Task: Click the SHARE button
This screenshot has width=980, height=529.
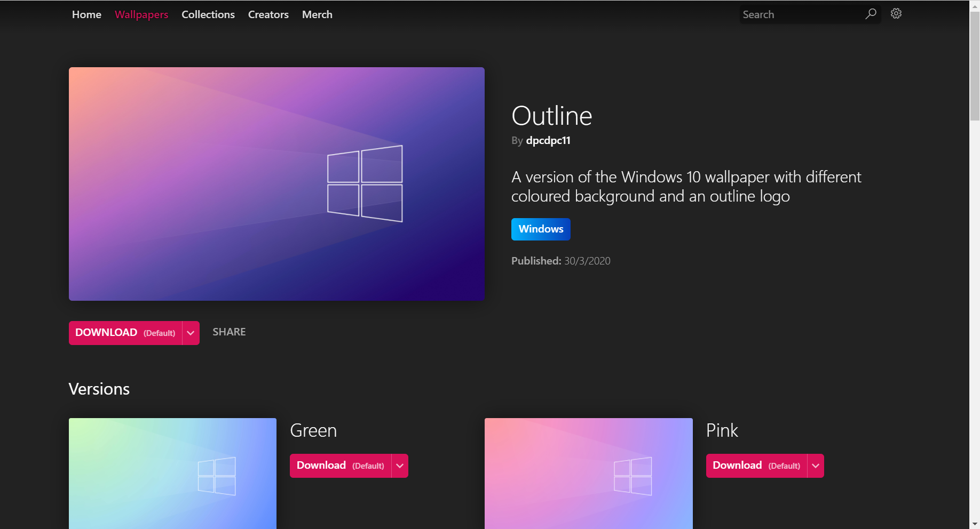Action: coord(229,332)
